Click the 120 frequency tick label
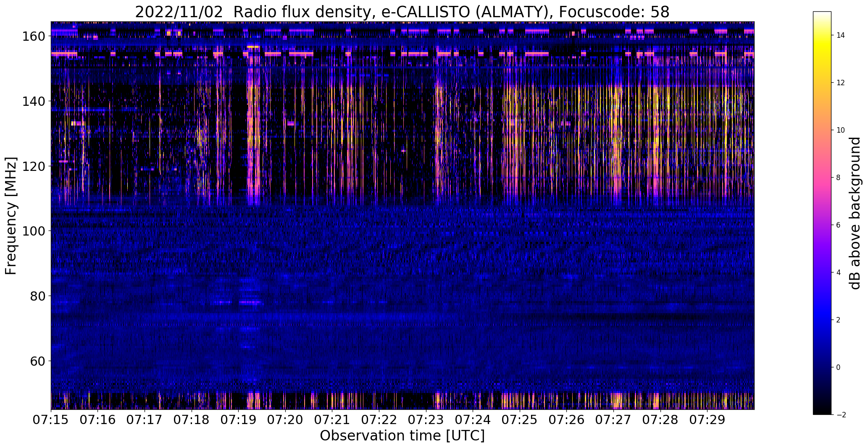This screenshot has width=868, height=448. coord(34,166)
